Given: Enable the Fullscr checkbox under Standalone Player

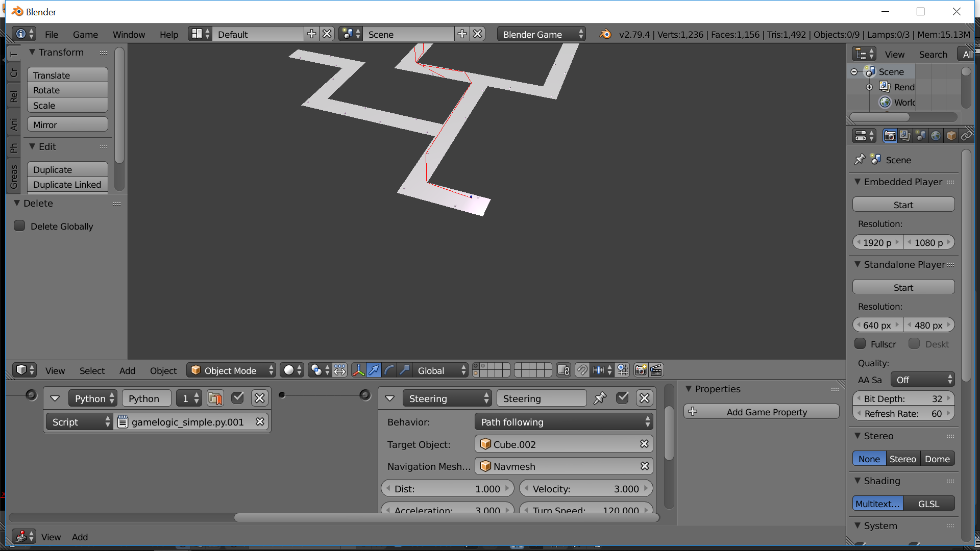Looking at the screenshot, I should tap(861, 343).
